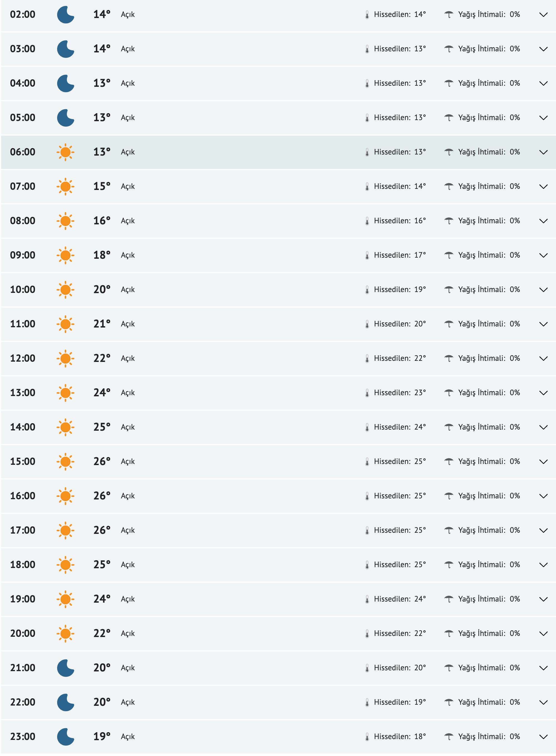Click the thermometer icon at 09:00
Image resolution: width=556 pixels, height=756 pixels.
(367, 256)
